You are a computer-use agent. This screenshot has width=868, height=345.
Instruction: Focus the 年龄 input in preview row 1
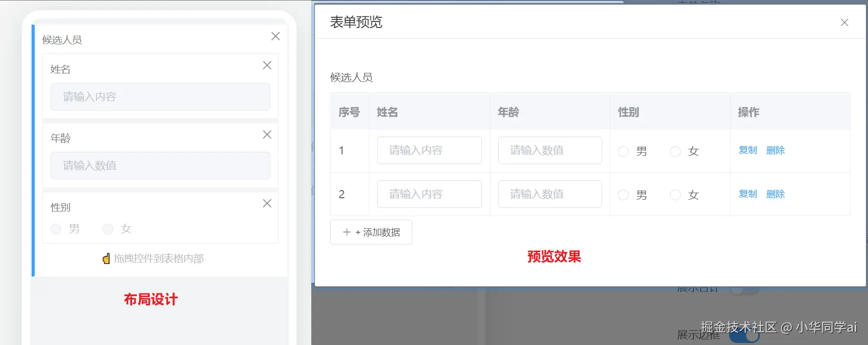click(x=550, y=150)
